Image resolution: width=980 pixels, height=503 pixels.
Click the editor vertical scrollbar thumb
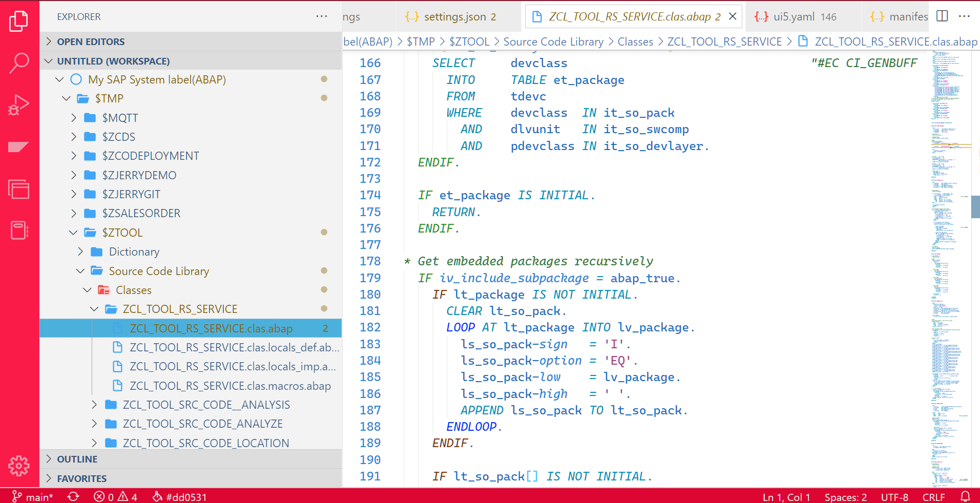(975, 207)
